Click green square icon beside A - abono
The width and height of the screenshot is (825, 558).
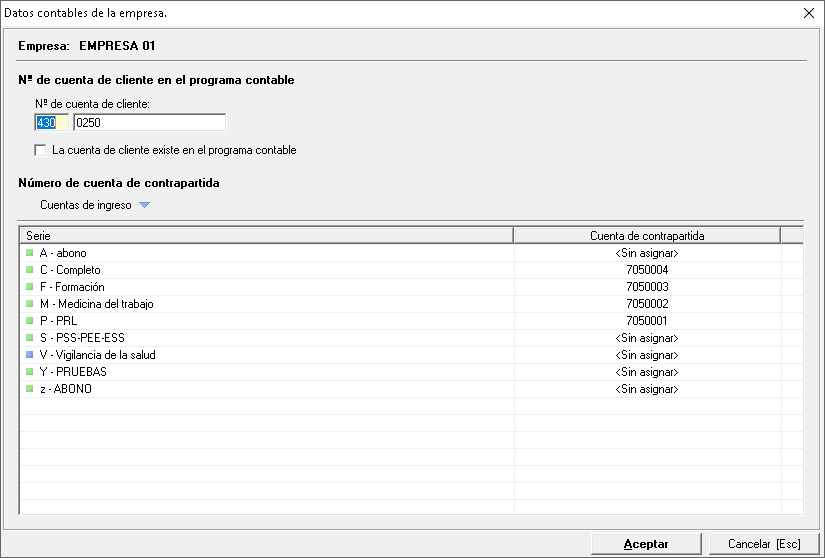30,253
